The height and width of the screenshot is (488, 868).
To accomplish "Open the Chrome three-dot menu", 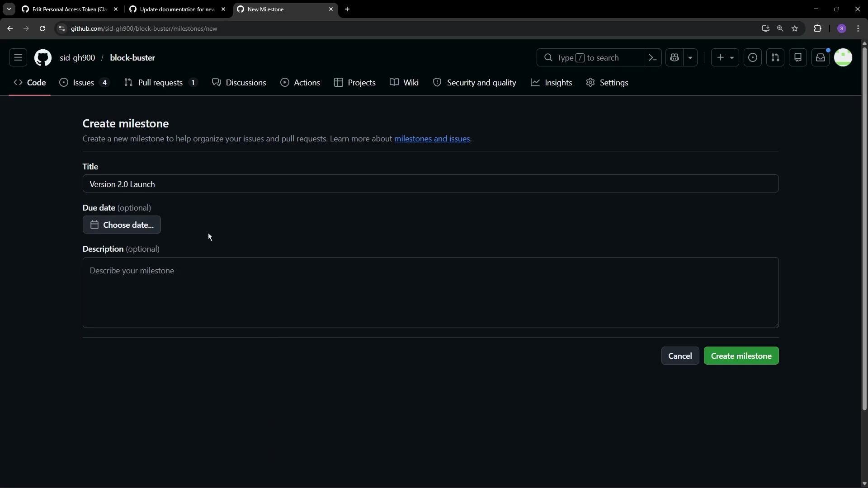I will (858, 28).
